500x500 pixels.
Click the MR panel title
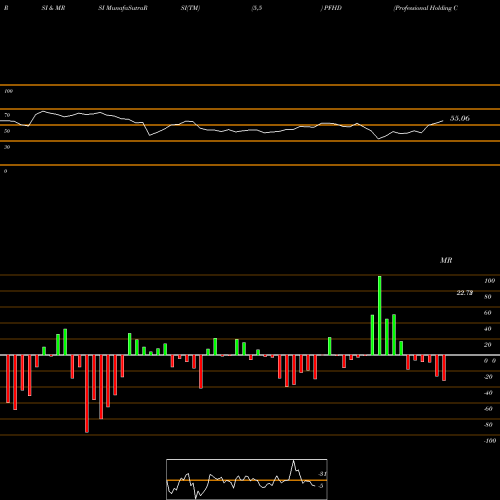coord(446,260)
